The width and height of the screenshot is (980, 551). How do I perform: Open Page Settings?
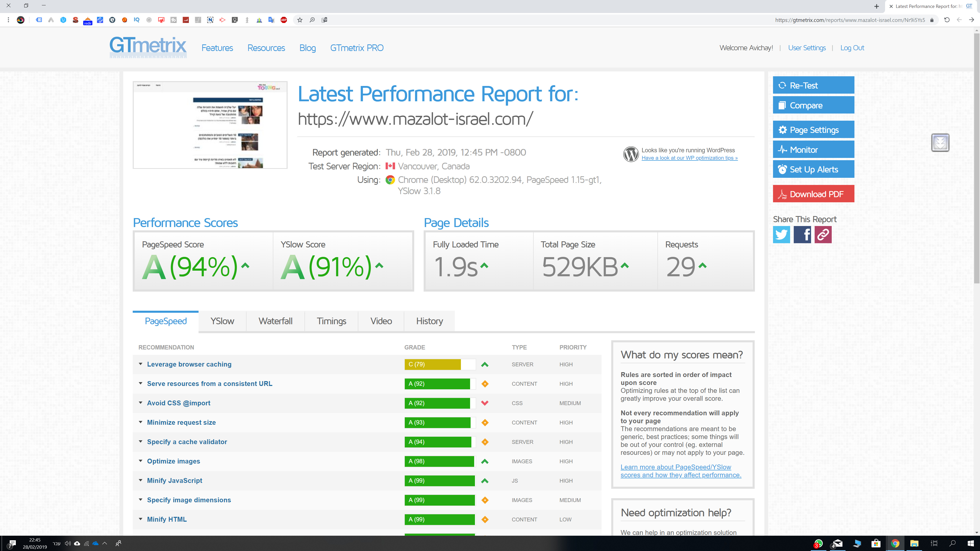click(813, 130)
